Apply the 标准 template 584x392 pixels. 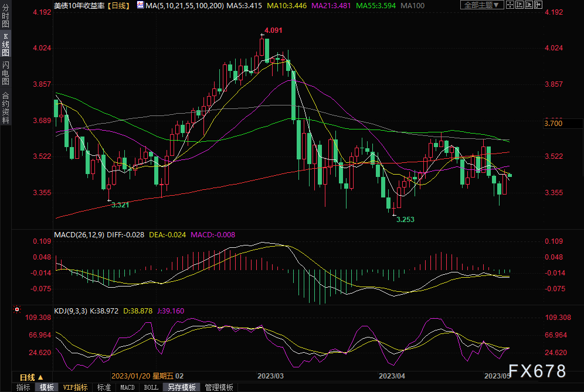tap(104, 387)
